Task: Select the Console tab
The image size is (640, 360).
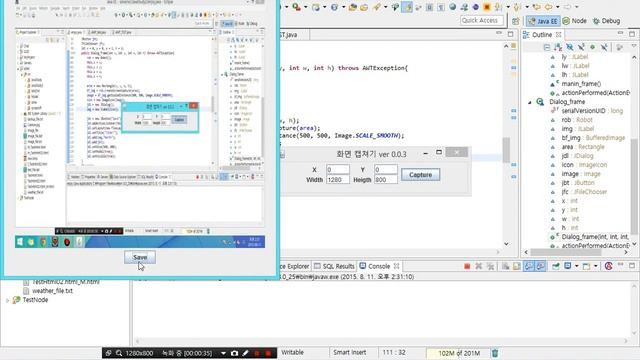Action: [x=379, y=266]
